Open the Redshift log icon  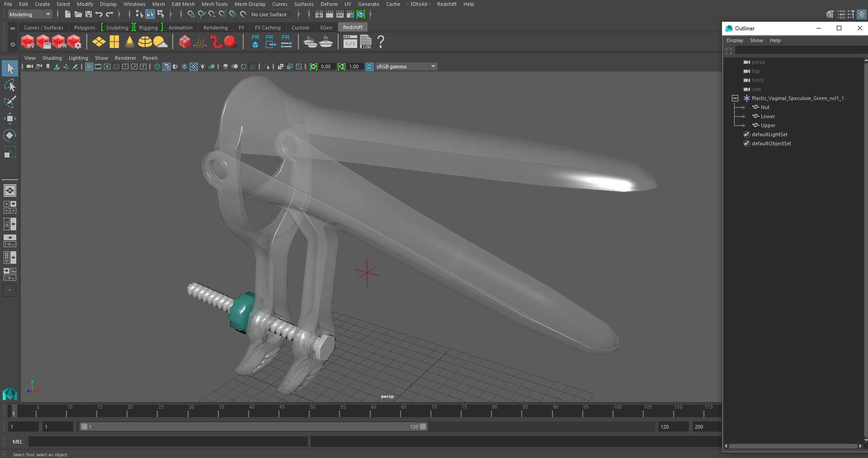(x=366, y=42)
